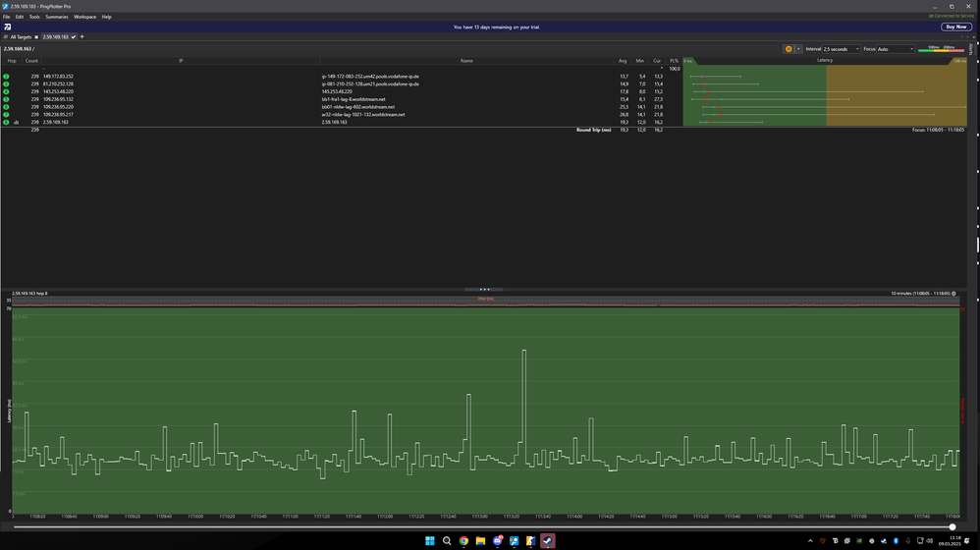Expand the Focus dropdown set to Auto
The width and height of the screenshot is (980, 550).
click(x=896, y=48)
